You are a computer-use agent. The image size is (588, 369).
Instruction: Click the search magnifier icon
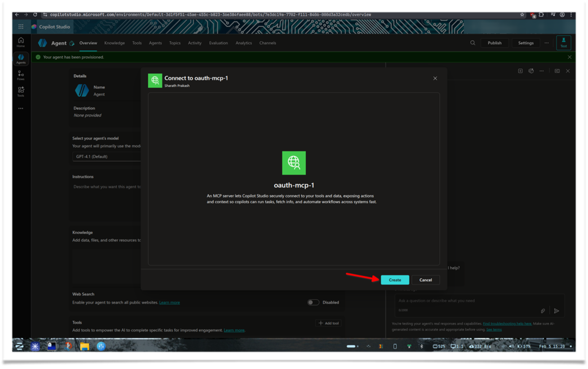(x=472, y=43)
